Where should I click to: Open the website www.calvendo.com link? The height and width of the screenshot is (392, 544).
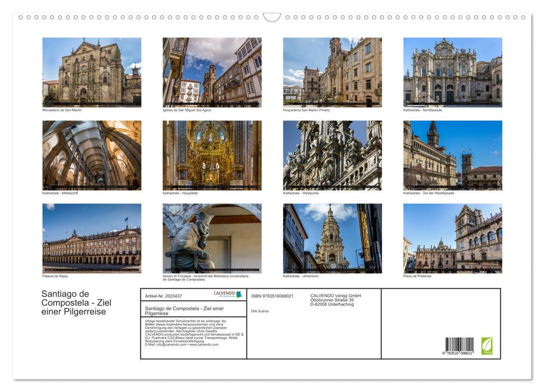click(204, 346)
